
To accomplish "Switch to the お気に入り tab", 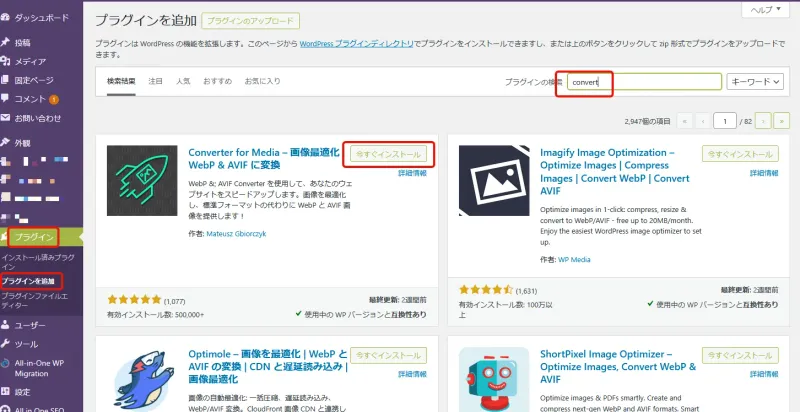I will (263, 81).
